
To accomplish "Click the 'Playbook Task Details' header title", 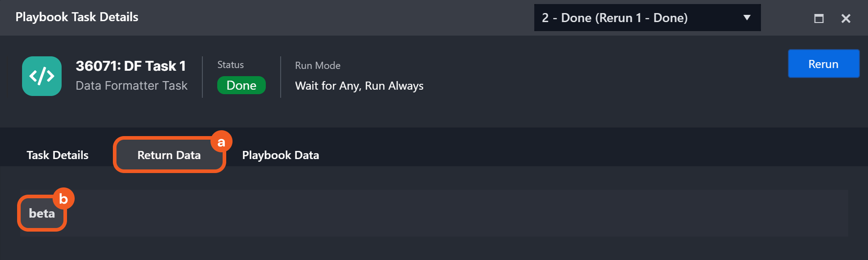I will 77,17.
